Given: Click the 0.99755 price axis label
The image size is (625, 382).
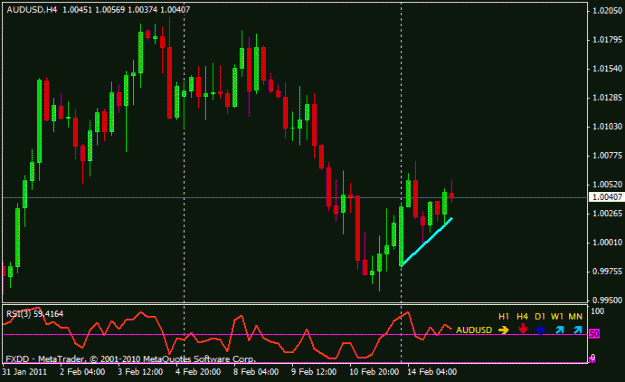Looking at the screenshot, I should tap(607, 271).
